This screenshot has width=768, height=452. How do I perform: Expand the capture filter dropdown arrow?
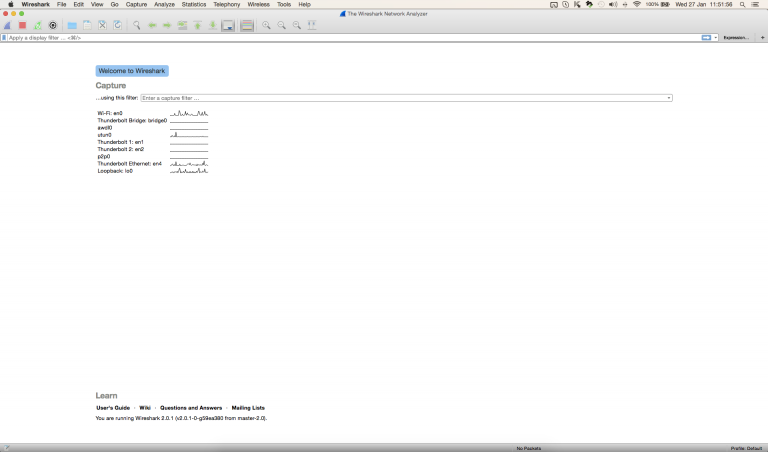pyautogui.click(x=669, y=98)
